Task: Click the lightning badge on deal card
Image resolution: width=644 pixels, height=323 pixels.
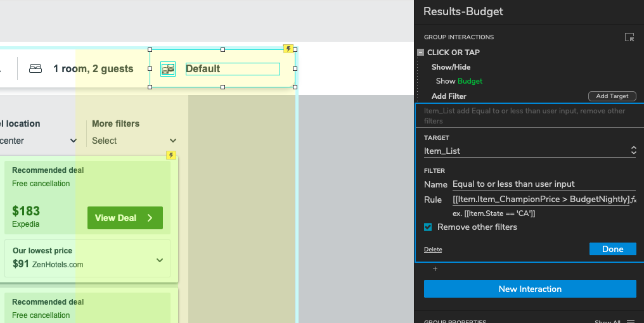Action: click(x=171, y=155)
